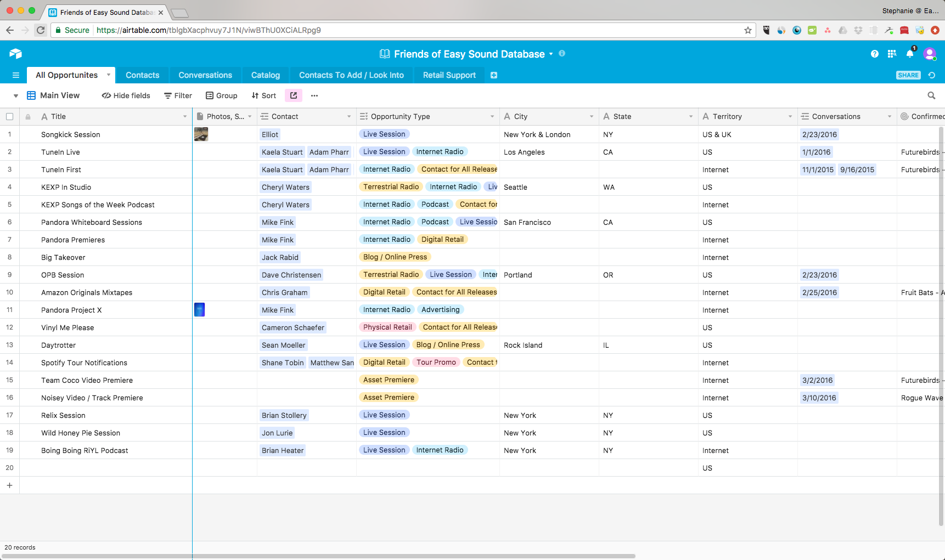Screen dimensions: 945x560
Task: Add a new table with plus icon
Action: [x=494, y=75]
